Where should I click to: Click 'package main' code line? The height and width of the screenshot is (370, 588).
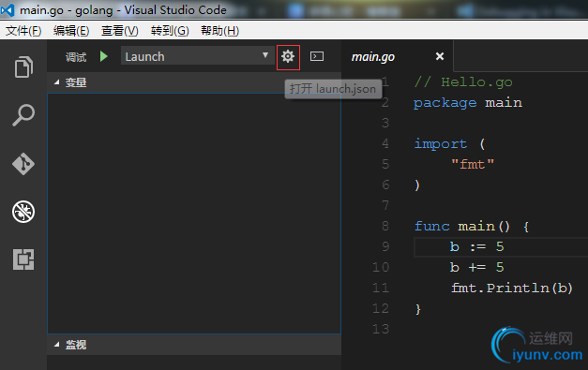(468, 103)
